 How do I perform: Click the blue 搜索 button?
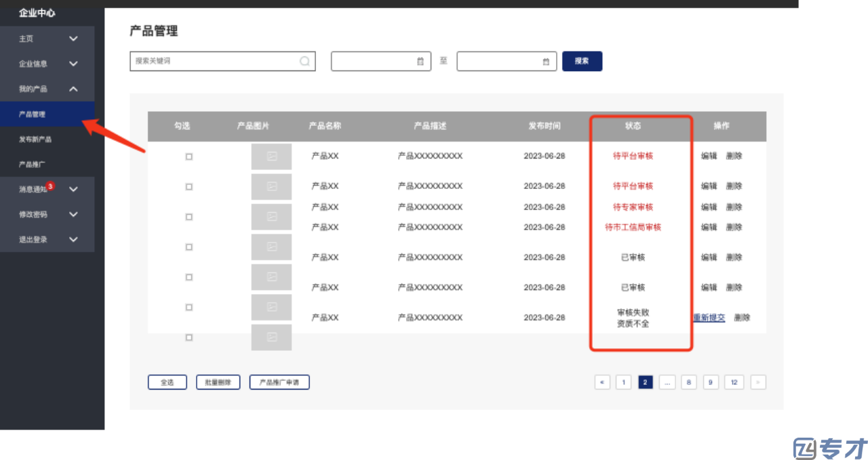tap(582, 61)
